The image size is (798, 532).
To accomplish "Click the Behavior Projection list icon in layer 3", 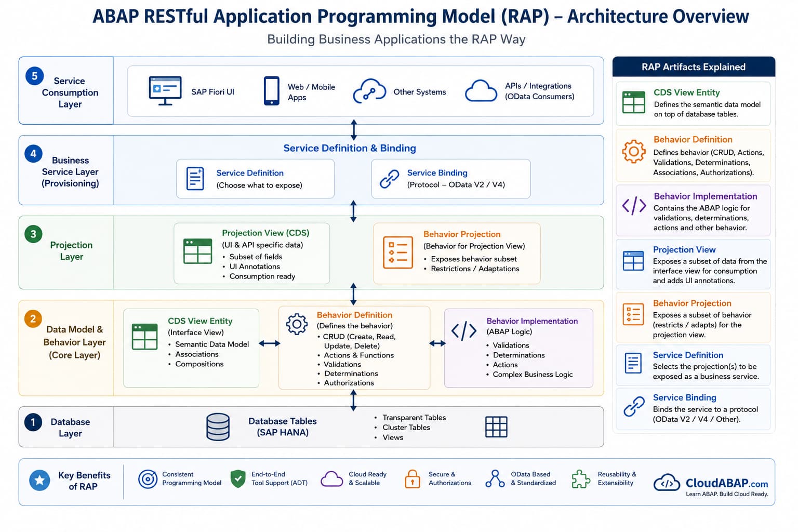I will (x=398, y=252).
